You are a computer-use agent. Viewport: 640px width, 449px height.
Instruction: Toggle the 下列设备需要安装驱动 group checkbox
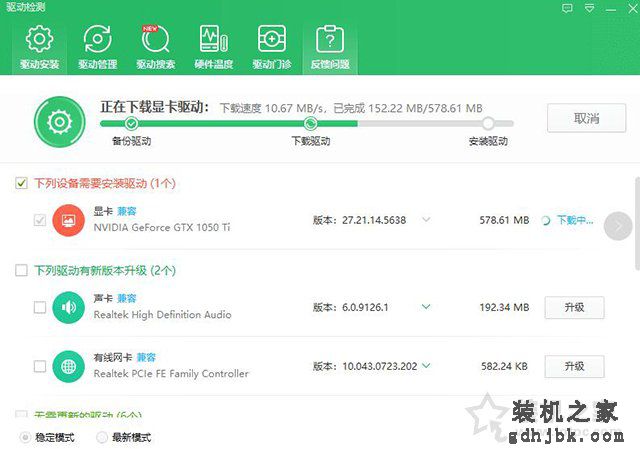[x=21, y=183]
